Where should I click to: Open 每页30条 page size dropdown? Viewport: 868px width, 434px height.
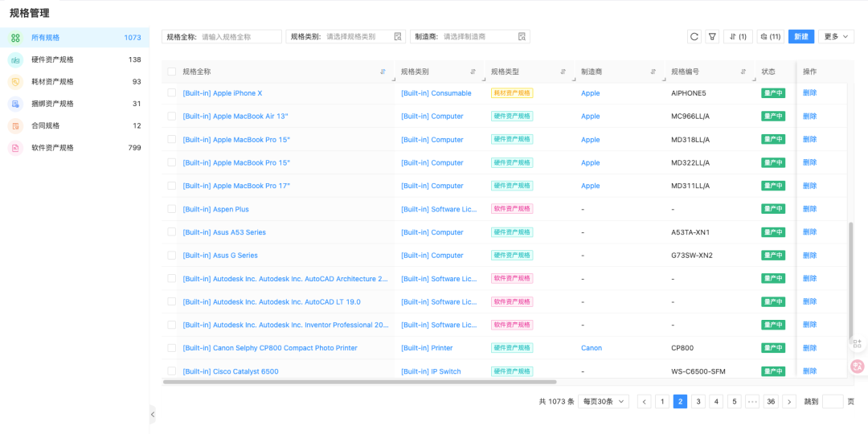tap(604, 401)
